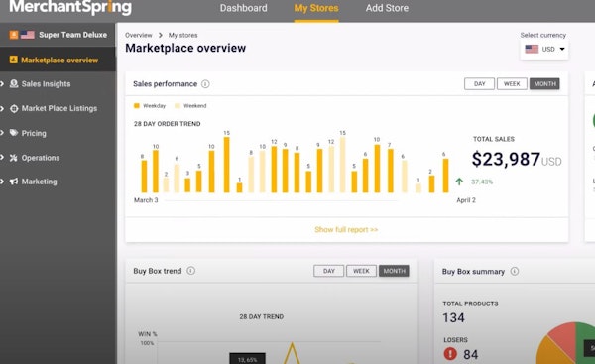595x364 pixels.
Task: Click the My stores breadcrumb link
Action: coord(182,35)
